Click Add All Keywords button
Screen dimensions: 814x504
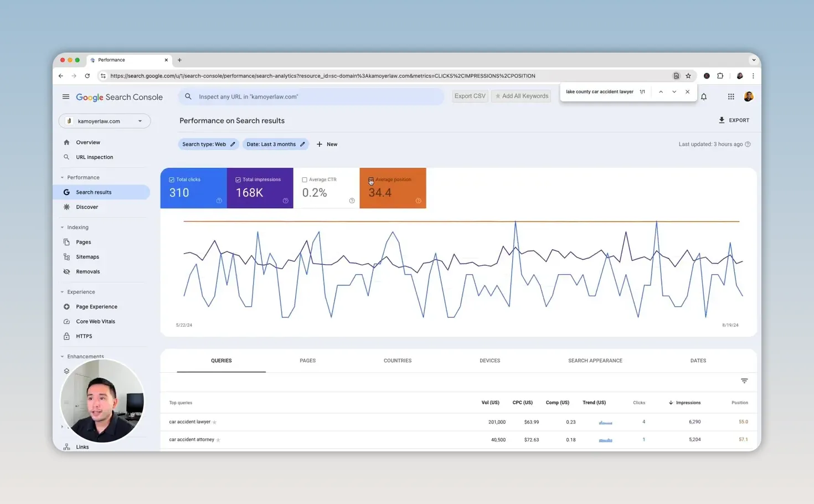coord(521,96)
